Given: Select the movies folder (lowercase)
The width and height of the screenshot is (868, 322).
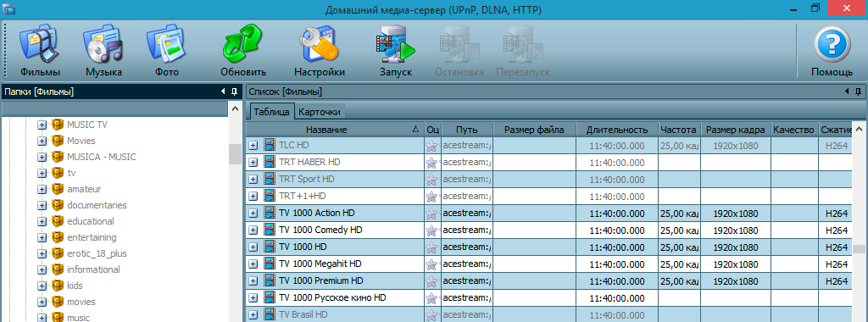Looking at the screenshot, I should [81, 302].
